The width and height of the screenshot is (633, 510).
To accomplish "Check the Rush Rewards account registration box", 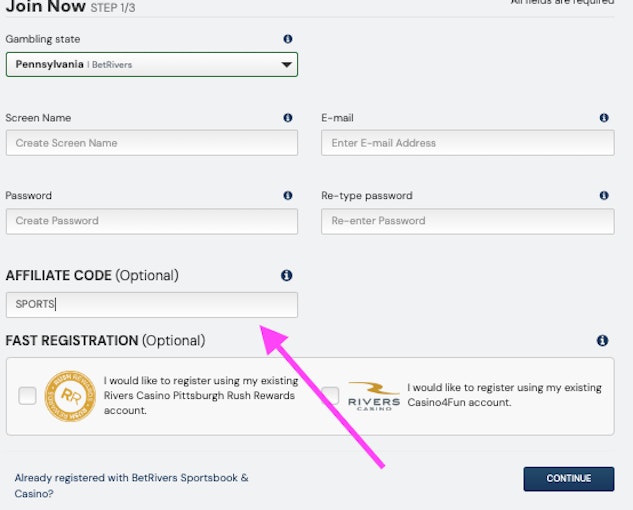I will [27, 396].
